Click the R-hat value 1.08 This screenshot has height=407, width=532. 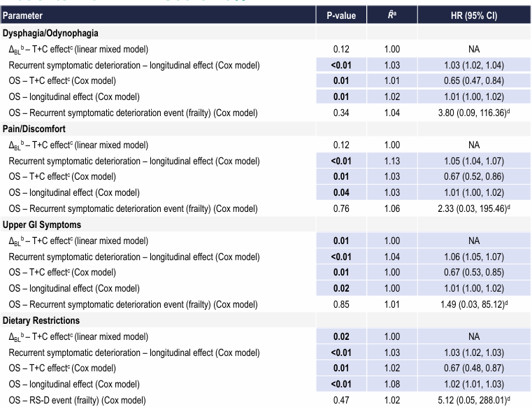pyautogui.click(x=394, y=385)
